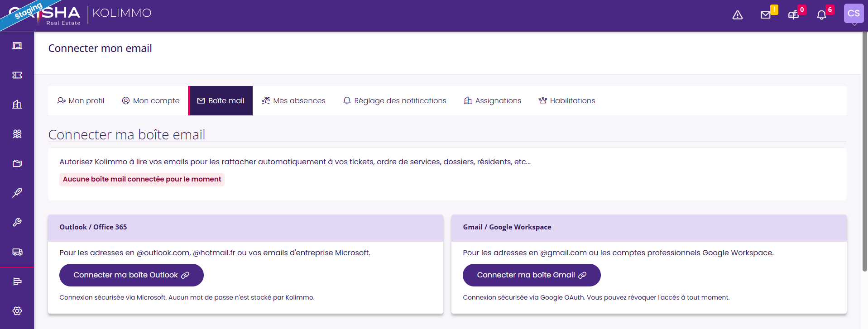The image size is (868, 329).
Task: Open the buildings icon in sidebar
Action: coord(17,105)
